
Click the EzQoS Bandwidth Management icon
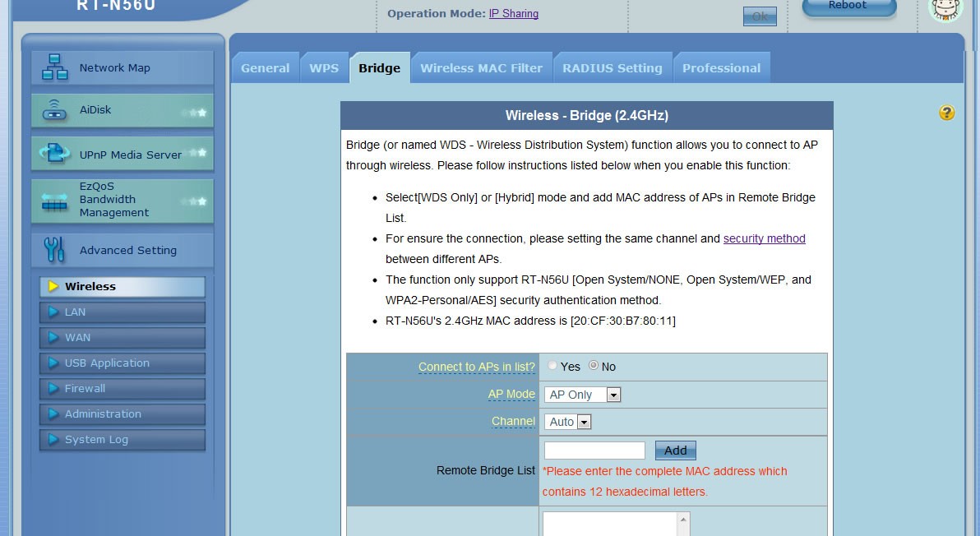(54, 201)
